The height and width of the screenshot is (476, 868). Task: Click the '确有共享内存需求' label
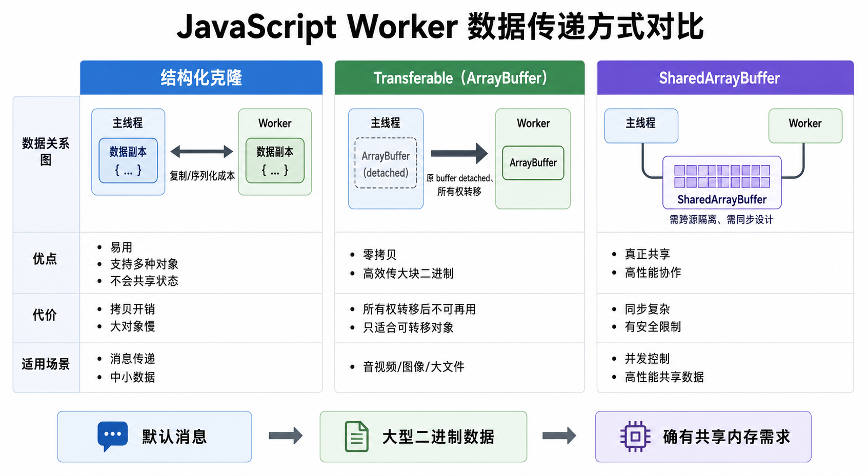726,437
